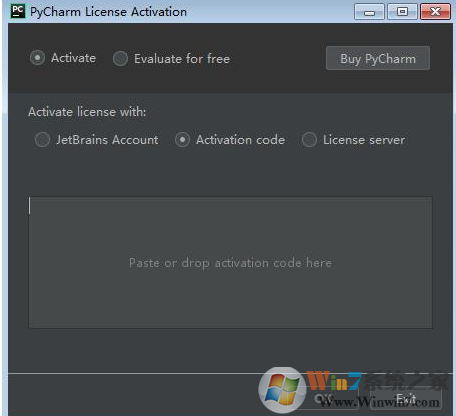Screen dimensions: 456x416
Task: Click the Exit button
Action: point(407,398)
